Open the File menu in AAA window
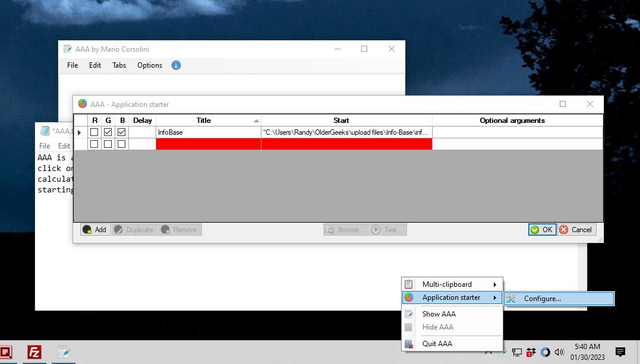Screen dimensions: 640x364 (72, 65)
